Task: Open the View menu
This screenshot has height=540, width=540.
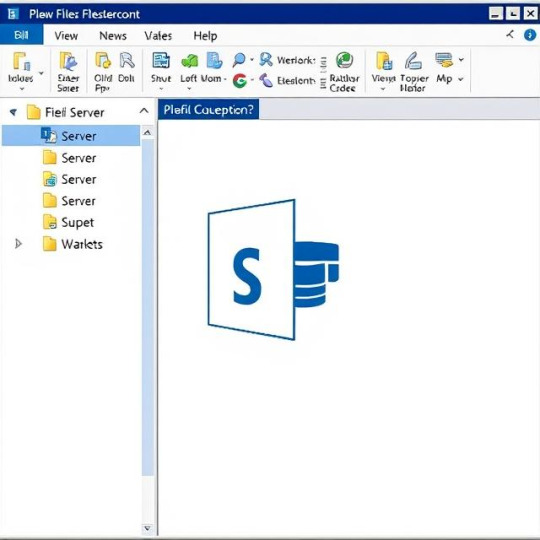Action: [66, 36]
